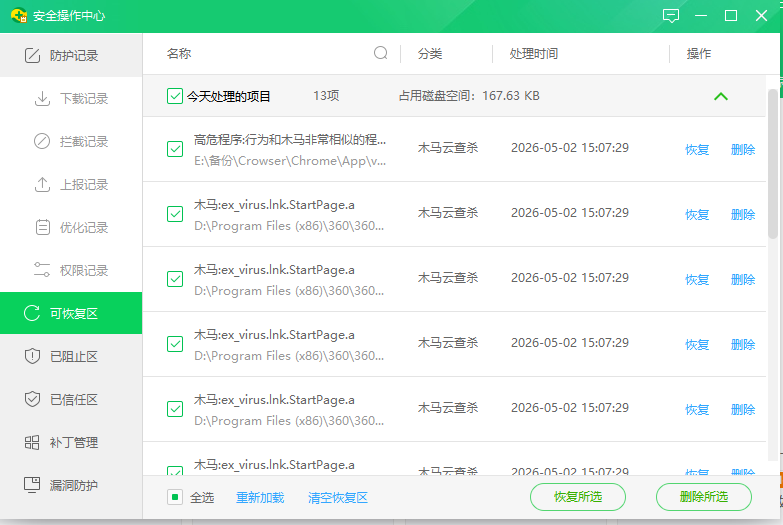Click the patch grid icon for 补丁管理
Image resolution: width=783 pixels, height=525 pixels.
(x=32, y=442)
